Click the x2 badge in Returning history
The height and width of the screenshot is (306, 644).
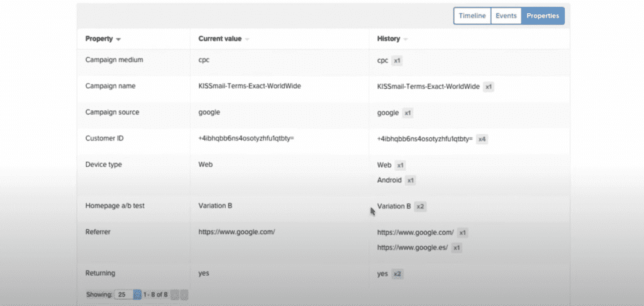click(x=397, y=274)
